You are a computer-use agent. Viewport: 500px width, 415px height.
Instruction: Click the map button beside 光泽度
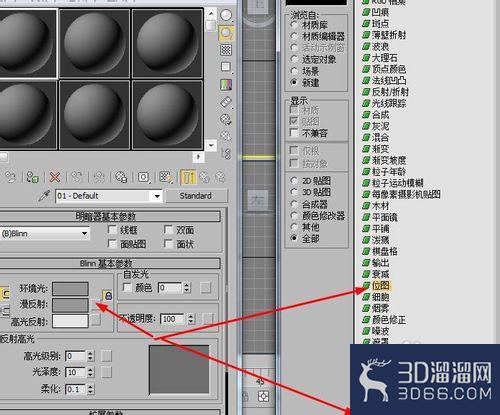(106, 372)
